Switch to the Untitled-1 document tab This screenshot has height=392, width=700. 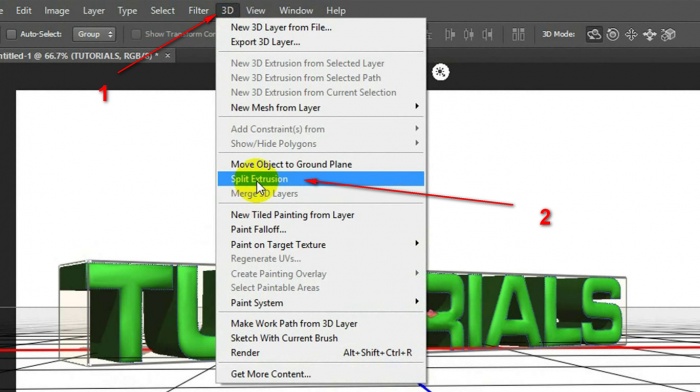pos(79,56)
